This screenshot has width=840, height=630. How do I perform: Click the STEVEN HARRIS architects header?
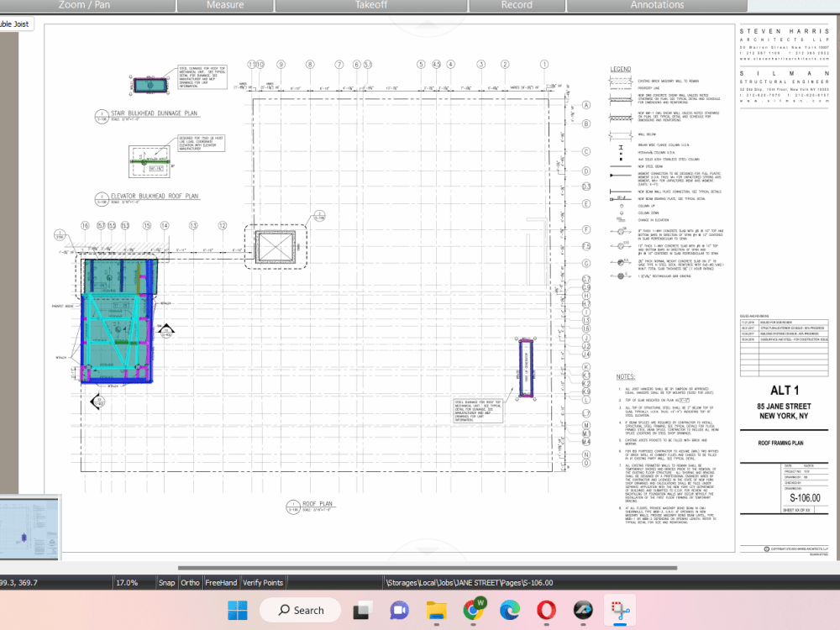coord(785,31)
